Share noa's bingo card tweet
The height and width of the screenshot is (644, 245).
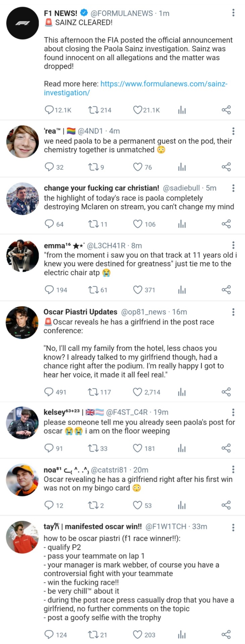(226, 505)
